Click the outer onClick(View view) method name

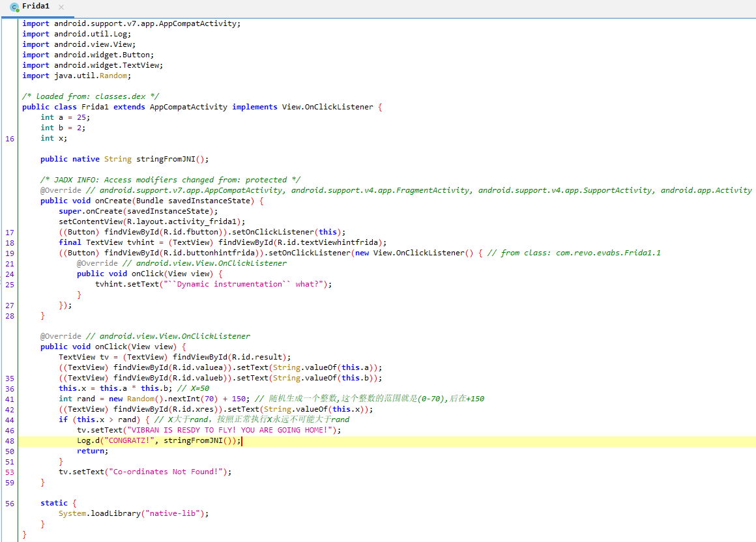tap(111, 347)
